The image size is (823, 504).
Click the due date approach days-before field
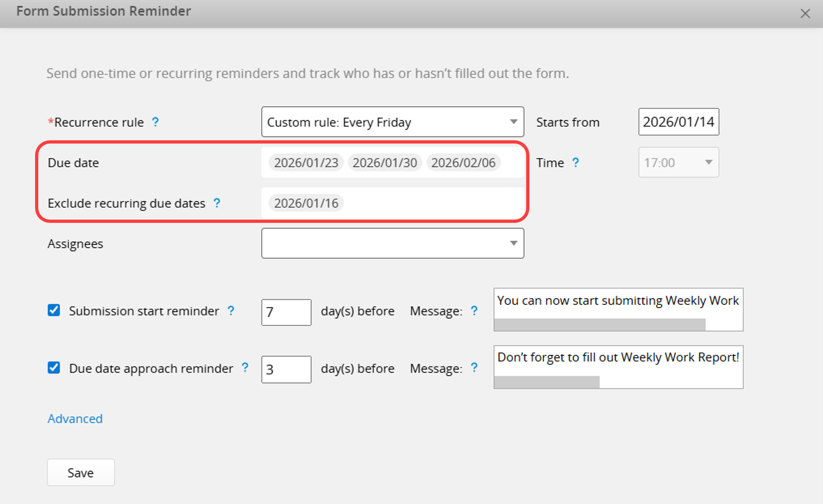(286, 369)
